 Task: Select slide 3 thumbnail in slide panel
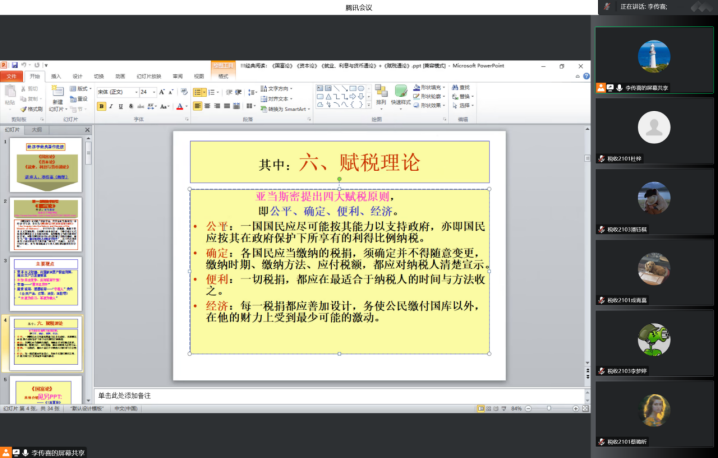coord(47,283)
